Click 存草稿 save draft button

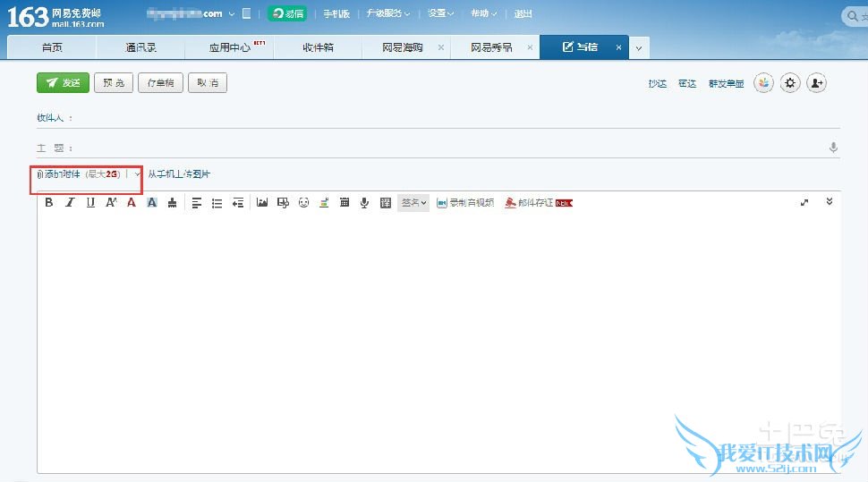[160, 83]
